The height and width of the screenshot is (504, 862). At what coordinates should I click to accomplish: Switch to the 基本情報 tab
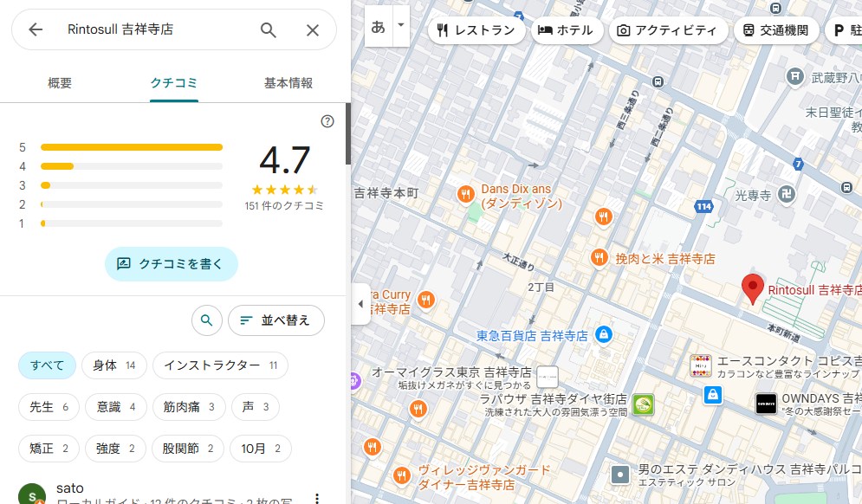pyautogui.click(x=288, y=83)
